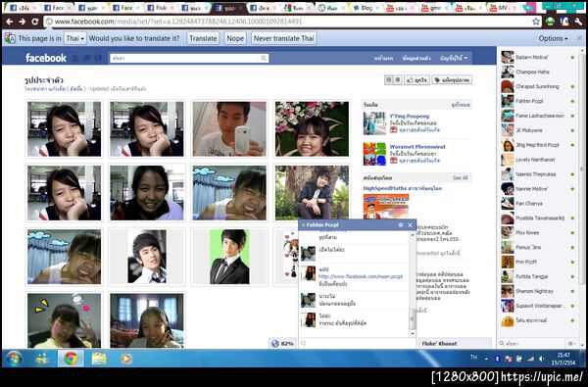Switch to the MV YouTube tab
Image resolution: width=588 pixels, height=387 pixels.
point(504,8)
